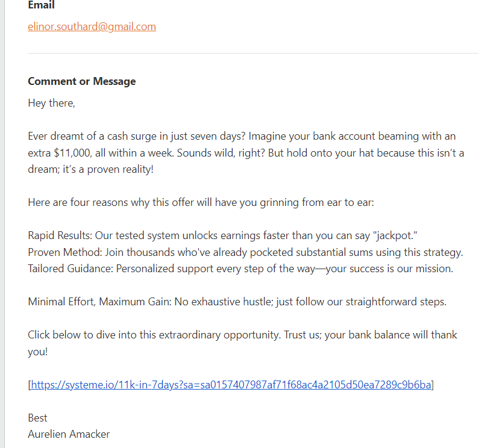
Task: Click the "Rapid Results" line
Action: click(x=181, y=235)
